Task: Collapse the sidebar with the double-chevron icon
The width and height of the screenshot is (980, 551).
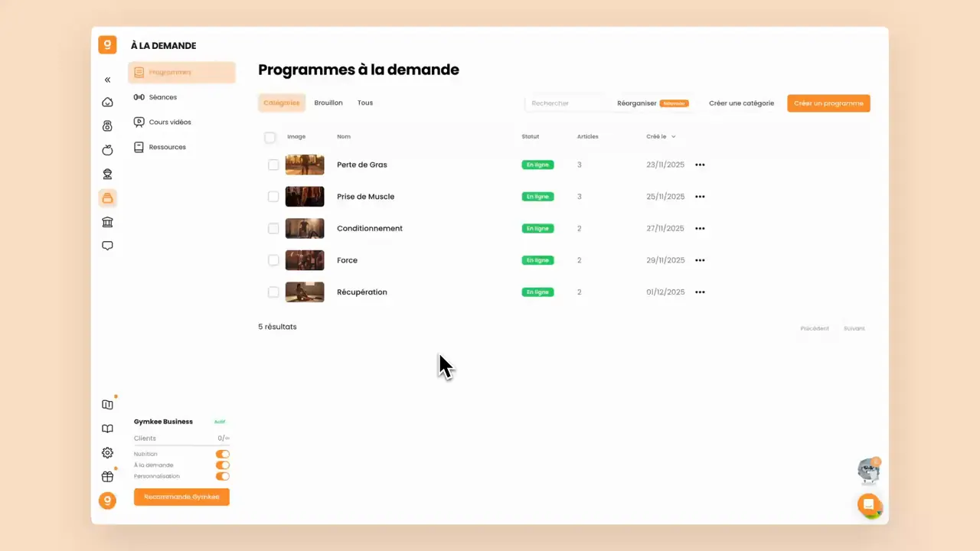Action: (x=107, y=80)
